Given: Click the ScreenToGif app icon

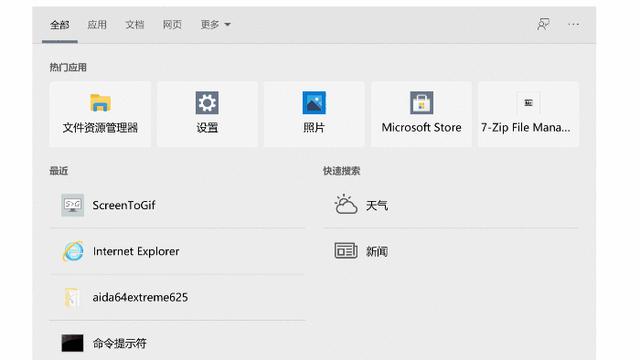Looking at the screenshot, I should 73,205.
